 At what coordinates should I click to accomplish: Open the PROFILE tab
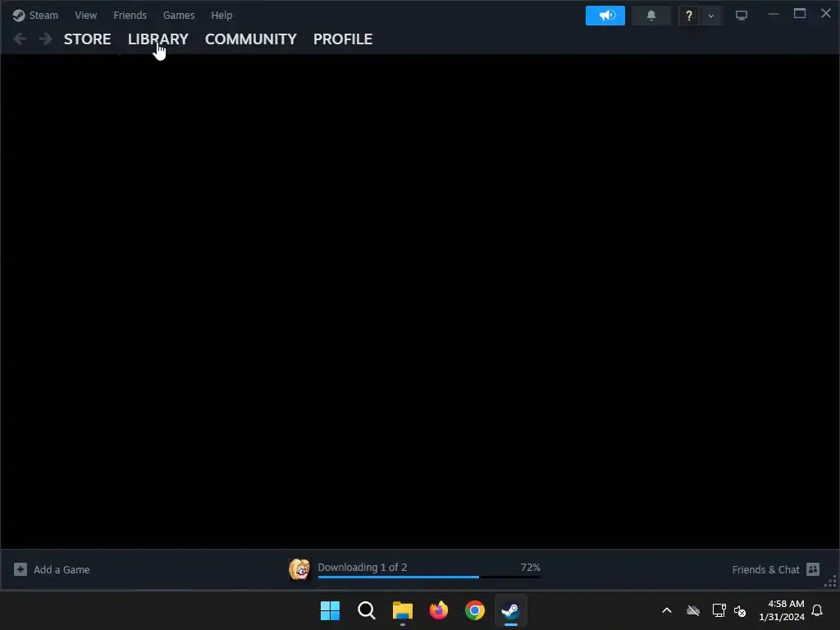click(343, 39)
